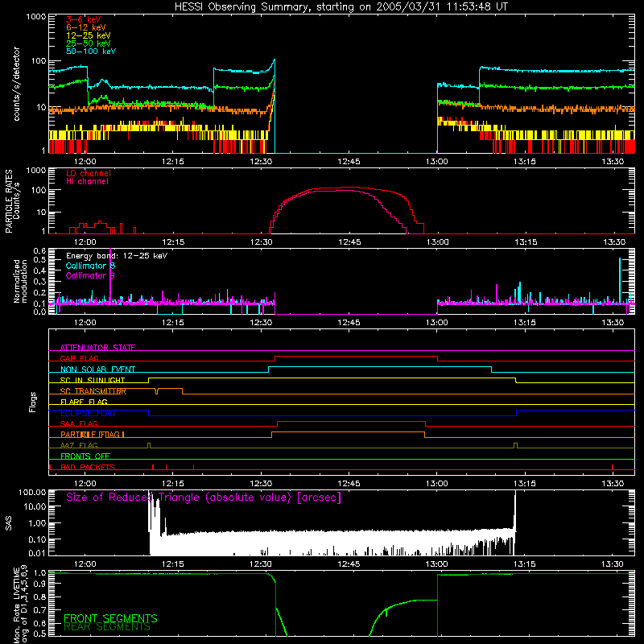Click the FRONT SEGMENTS legend label
The height and width of the screenshot is (644, 644).
[110, 618]
